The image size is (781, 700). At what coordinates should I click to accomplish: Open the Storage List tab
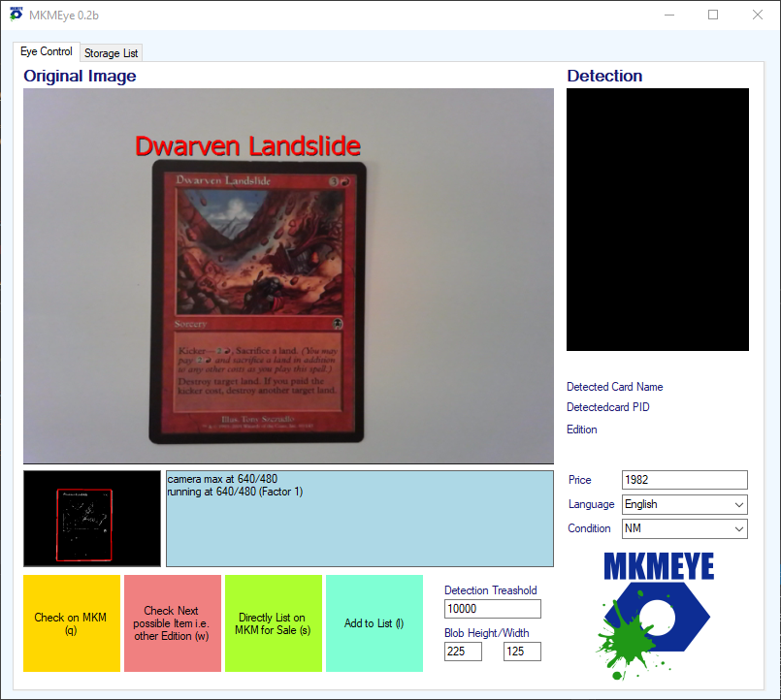111,53
